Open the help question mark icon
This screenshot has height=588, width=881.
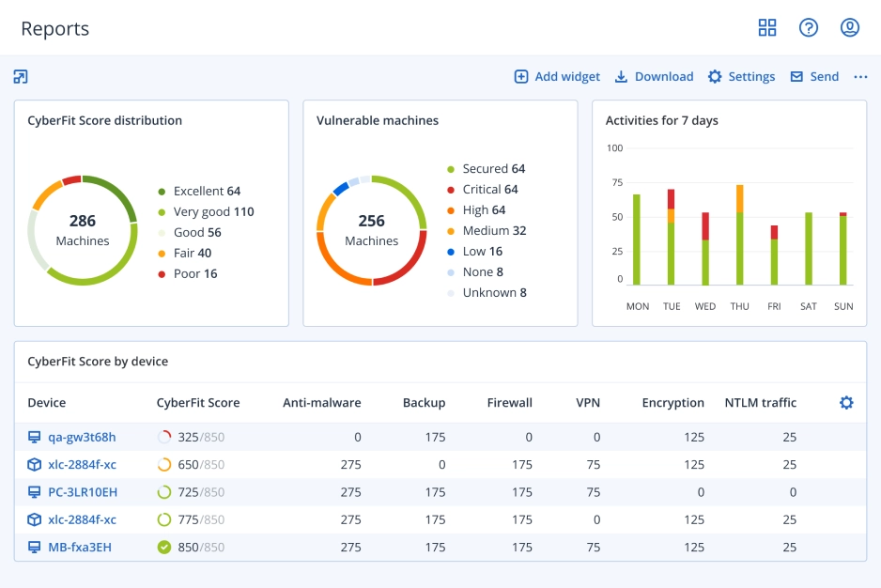tap(809, 27)
